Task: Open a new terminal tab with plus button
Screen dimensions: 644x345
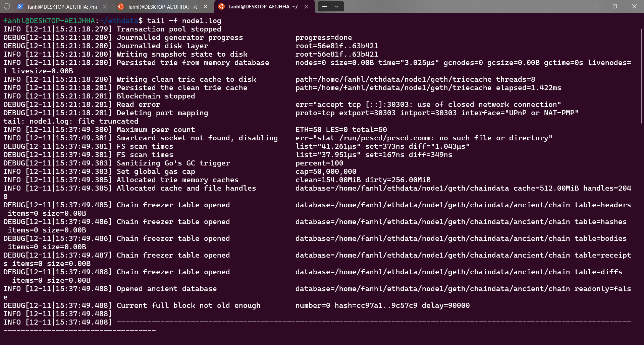Action: 324,6
